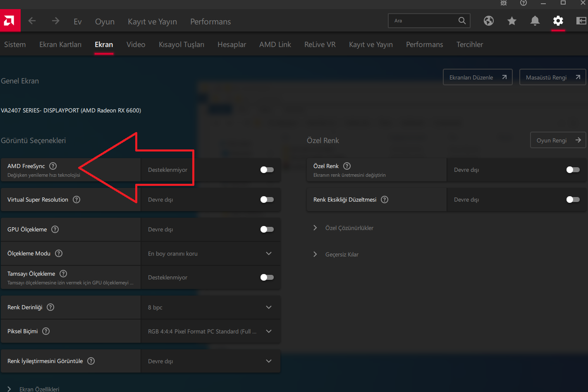The height and width of the screenshot is (392, 588).
Task: Expand Geçersiz Kılar section
Action: pos(336,255)
